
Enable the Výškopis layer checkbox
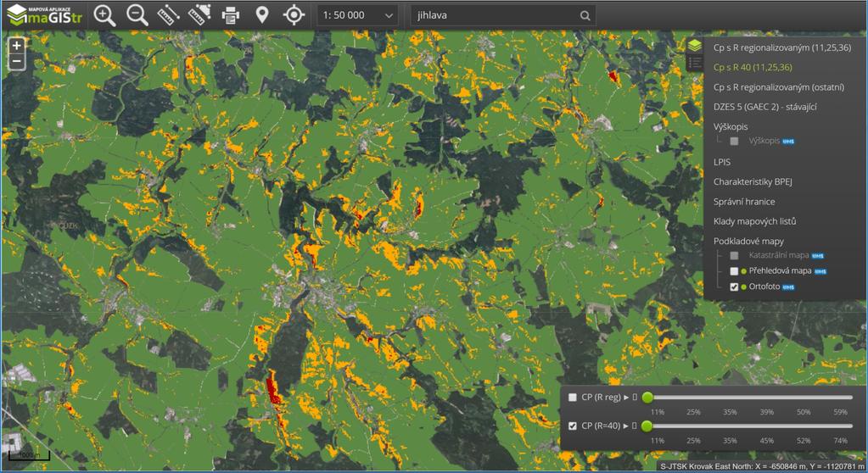(734, 141)
